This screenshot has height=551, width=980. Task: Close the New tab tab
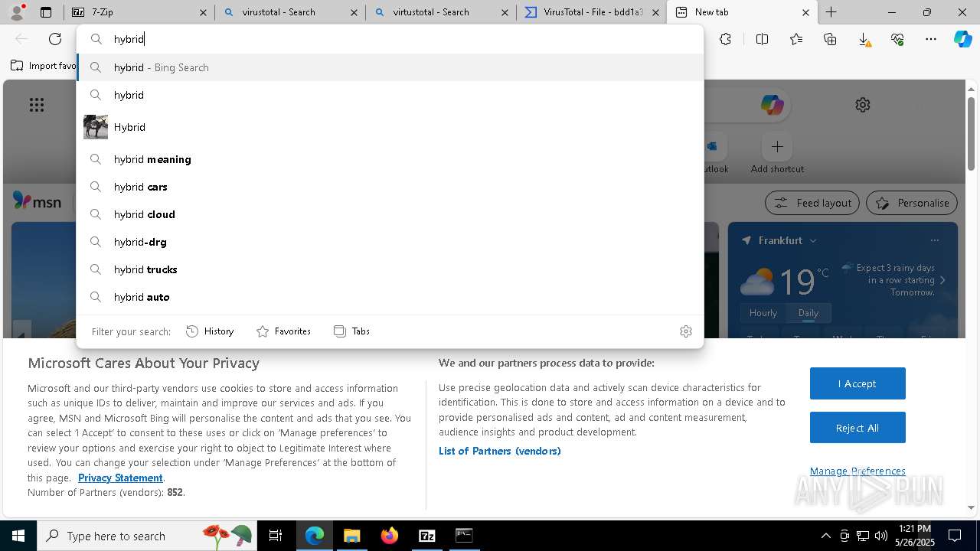(806, 12)
